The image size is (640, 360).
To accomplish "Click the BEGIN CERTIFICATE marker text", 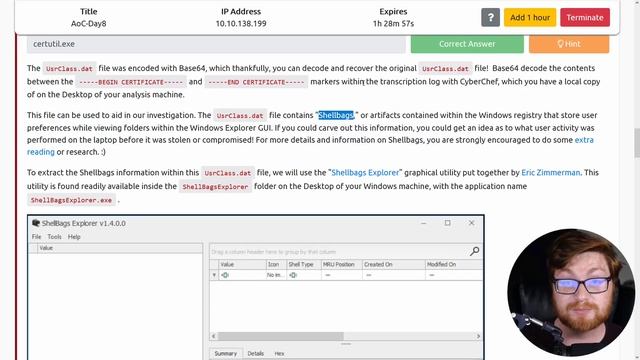I will [x=131, y=82].
